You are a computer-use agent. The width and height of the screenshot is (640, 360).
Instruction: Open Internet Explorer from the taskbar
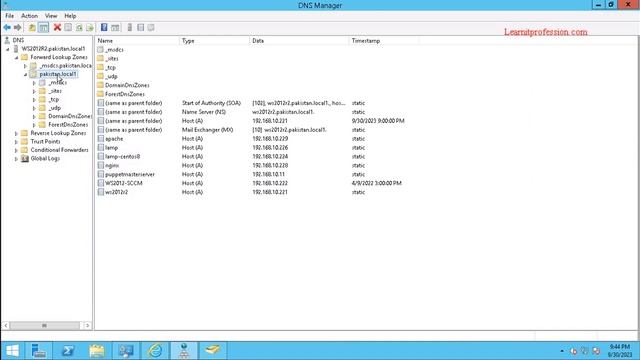tap(155, 350)
